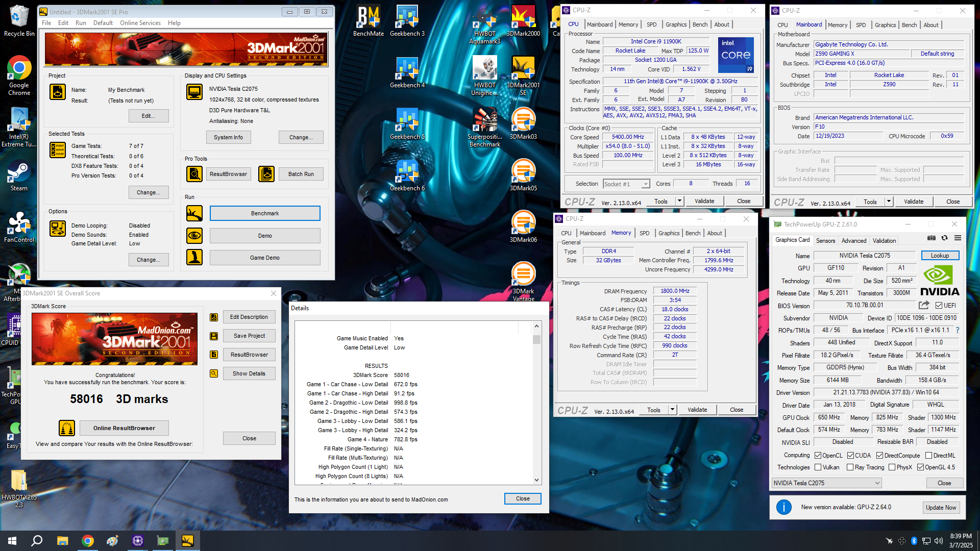This screenshot has width=980, height=551.
Task: Open FanControl desktop shortcut
Action: [19, 227]
